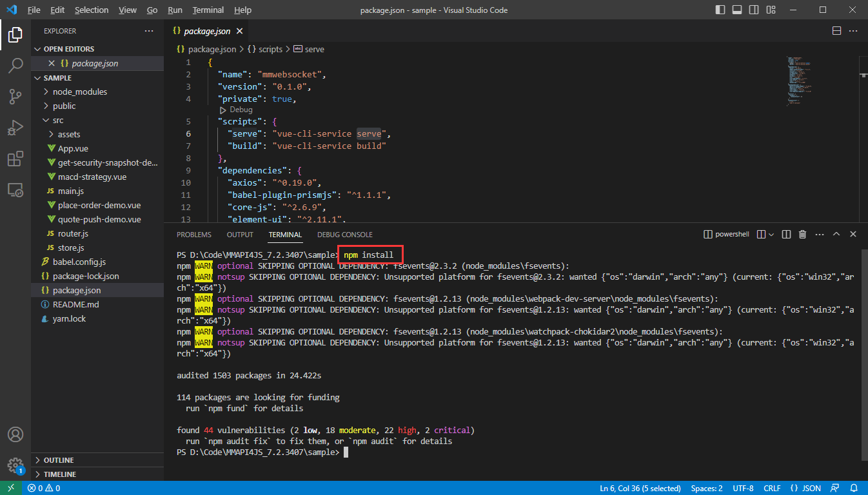Switch to the PROBLEMS tab

pos(193,235)
